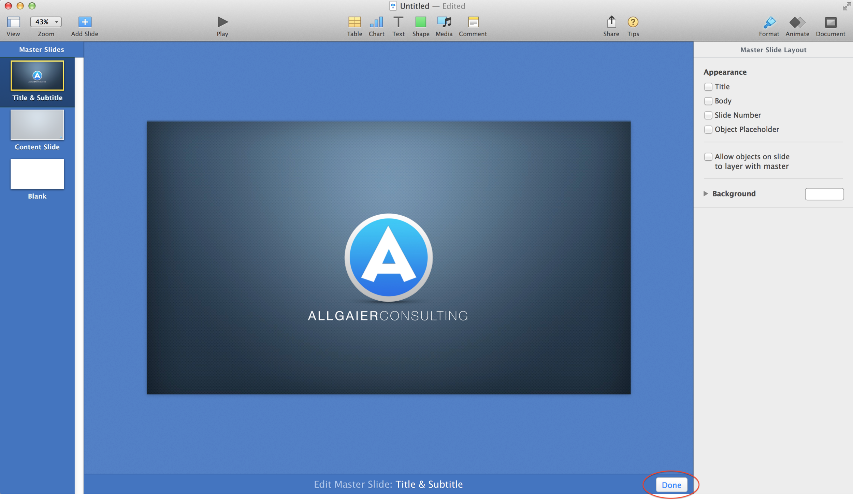Enter full screen via title bar arrows
Screen dimensions: 853x504
tap(847, 6)
